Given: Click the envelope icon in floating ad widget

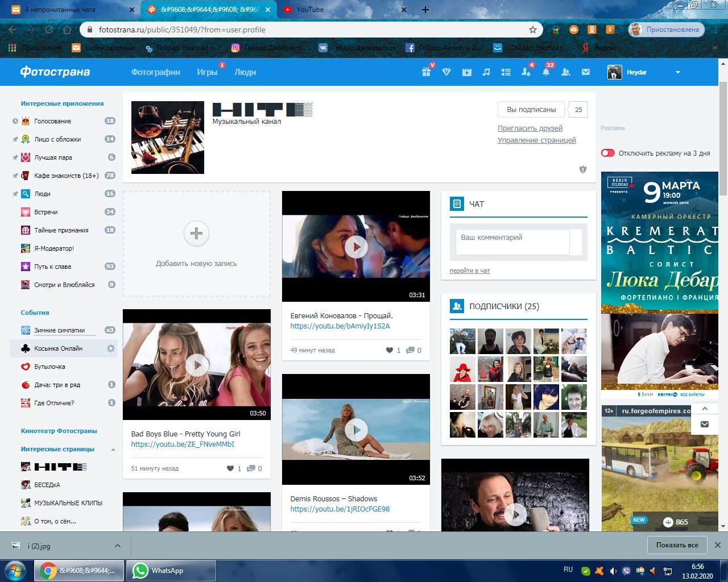Looking at the screenshot, I should coord(705,424).
